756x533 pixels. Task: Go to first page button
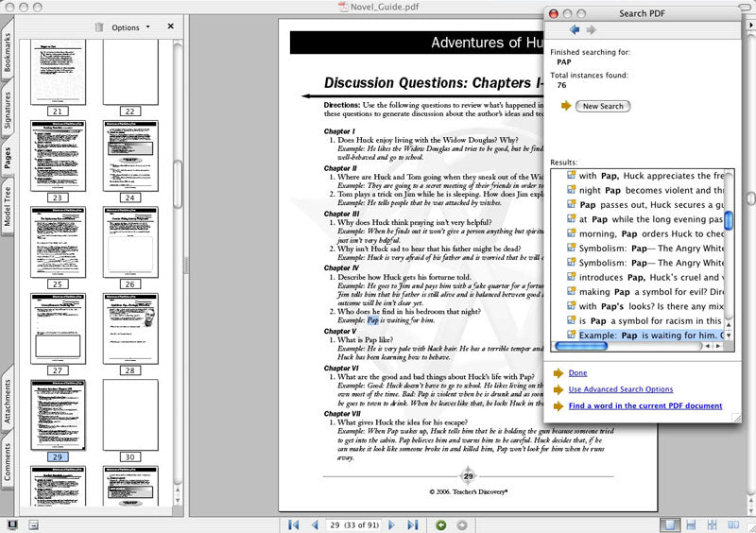click(x=293, y=524)
